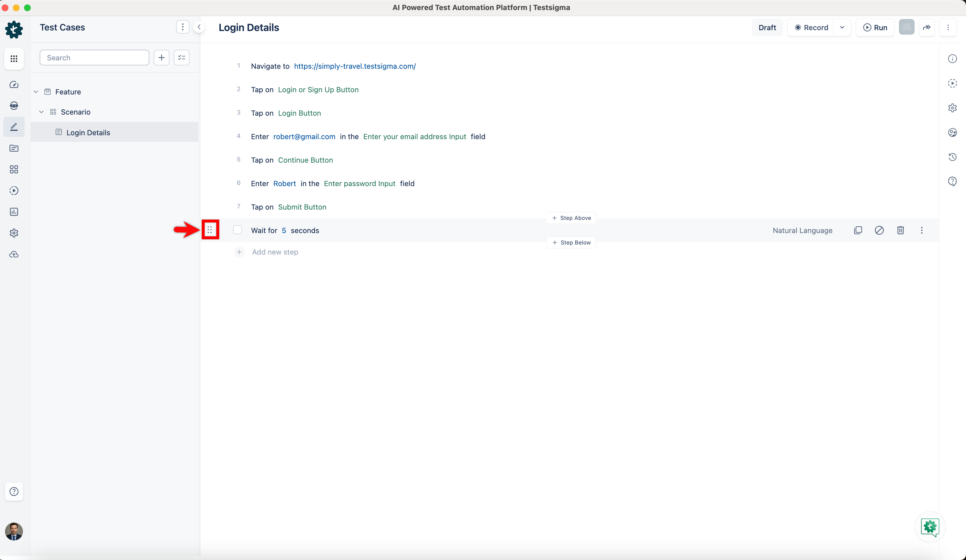Open the Record dropdown arrow

(842, 27)
